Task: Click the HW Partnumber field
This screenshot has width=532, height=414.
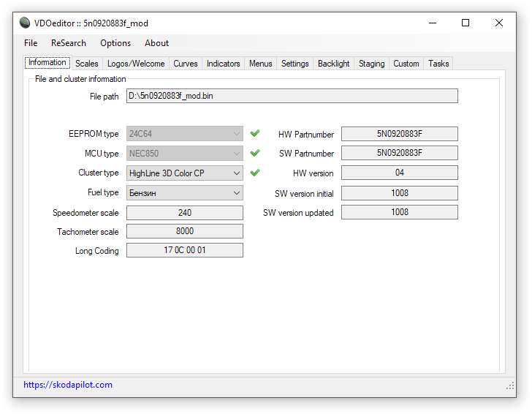Action: [x=399, y=133]
